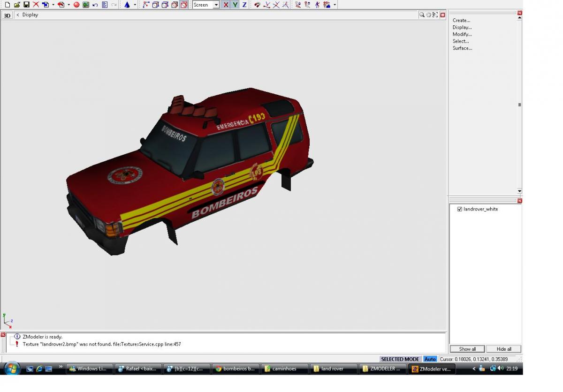Viewport: 563px width, 392px height.
Task: Close the message log panel red X
Action: [x=3, y=335]
